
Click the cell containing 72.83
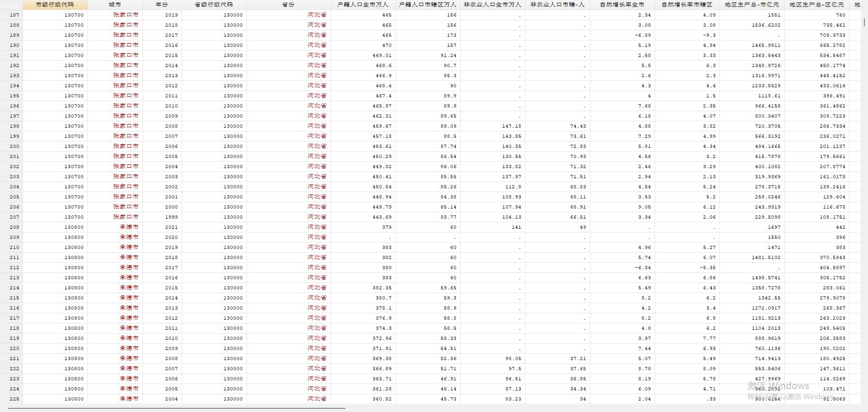pos(557,147)
